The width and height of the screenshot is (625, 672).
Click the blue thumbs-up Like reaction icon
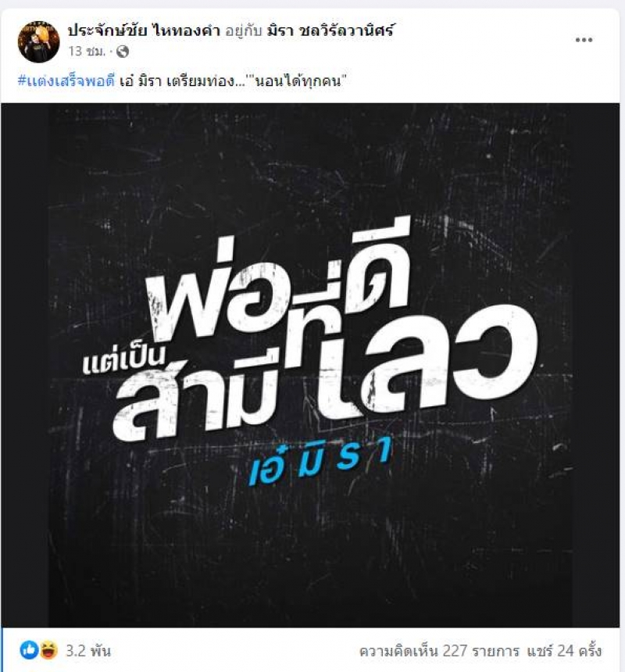29,651
